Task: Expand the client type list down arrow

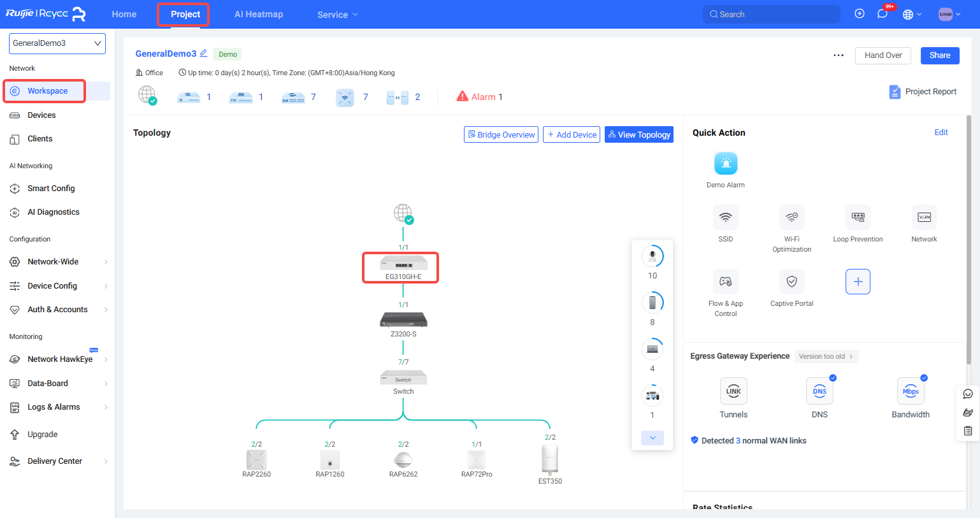Action: (x=652, y=438)
